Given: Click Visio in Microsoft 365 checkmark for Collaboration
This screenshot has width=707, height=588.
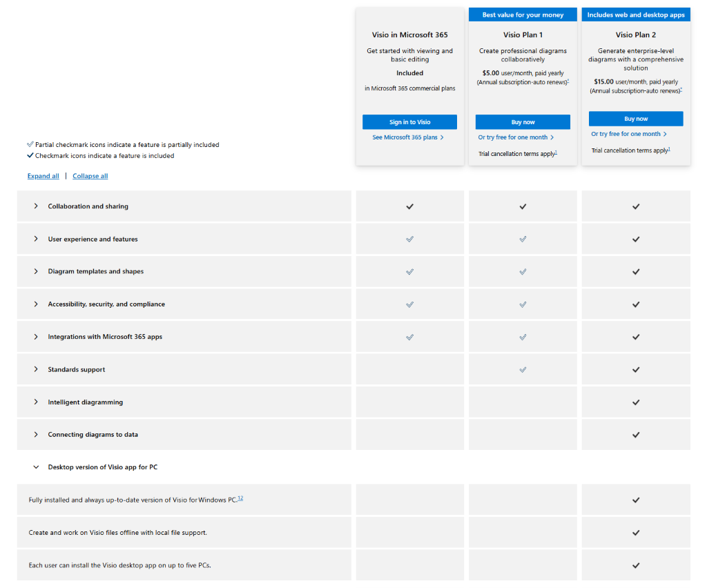Looking at the screenshot, I should pos(410,206).
